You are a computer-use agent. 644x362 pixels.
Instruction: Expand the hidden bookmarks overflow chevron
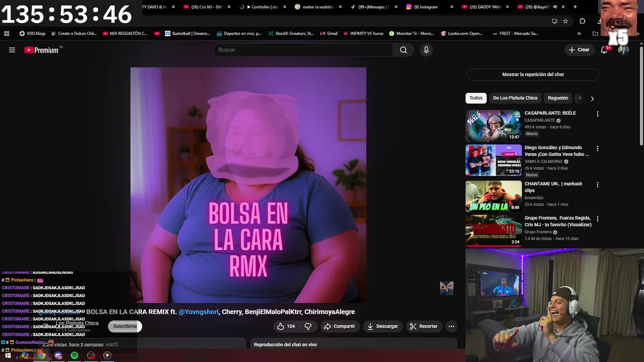(579, 34)
